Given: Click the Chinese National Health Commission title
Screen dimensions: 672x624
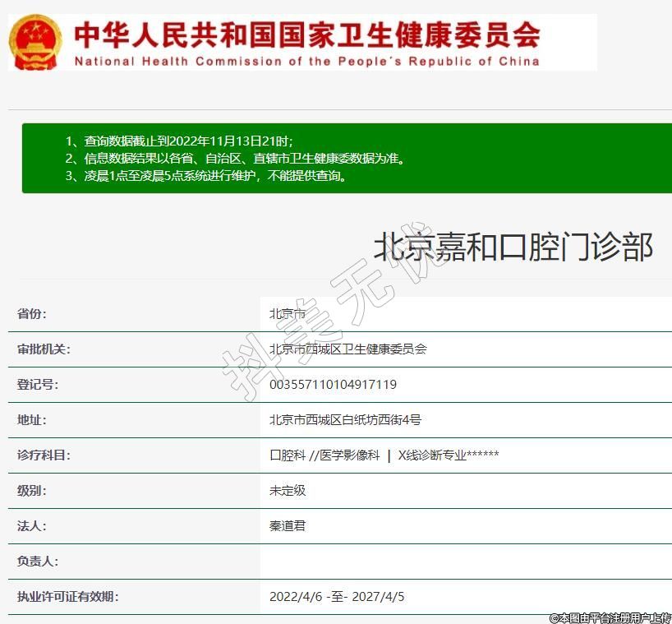Looking at the screenshot, I should 306,35.
